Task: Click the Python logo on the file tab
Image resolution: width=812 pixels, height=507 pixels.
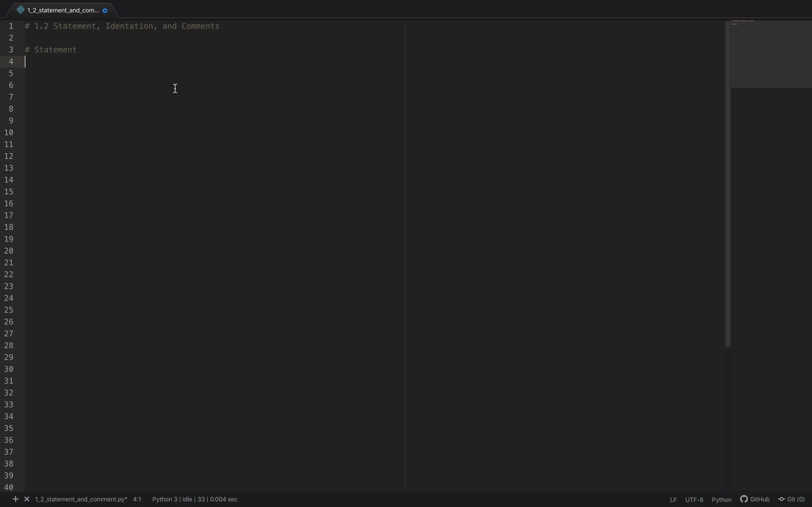Action: tap(21, 10)
